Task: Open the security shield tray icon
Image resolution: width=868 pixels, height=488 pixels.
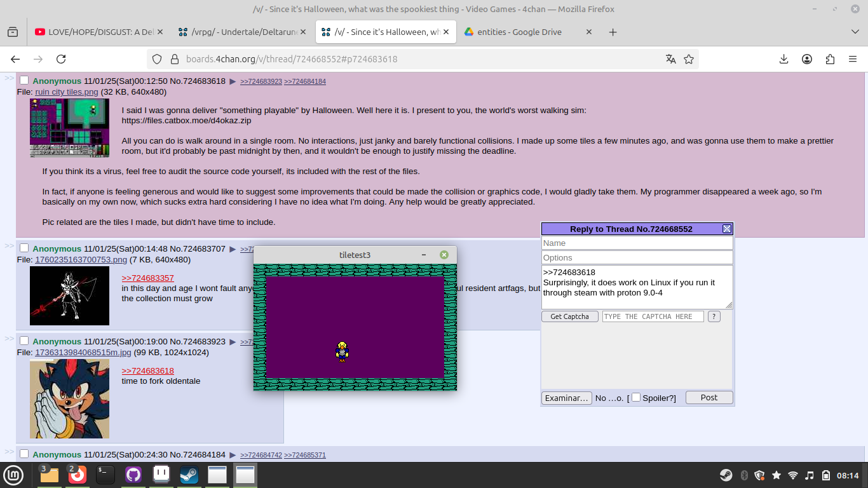Action: pos(759,475)
